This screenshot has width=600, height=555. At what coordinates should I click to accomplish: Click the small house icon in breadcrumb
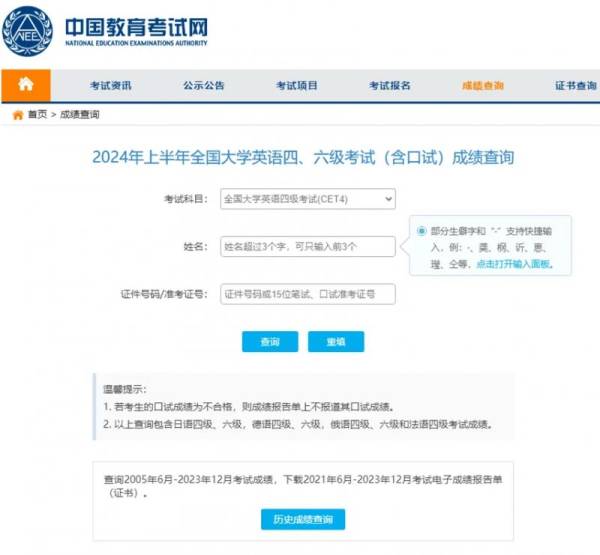click(18, 115)
